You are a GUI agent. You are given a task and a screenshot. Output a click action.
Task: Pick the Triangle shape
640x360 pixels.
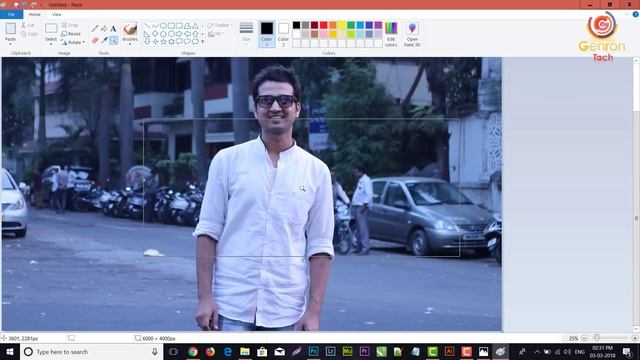click(x=195, y=26)
